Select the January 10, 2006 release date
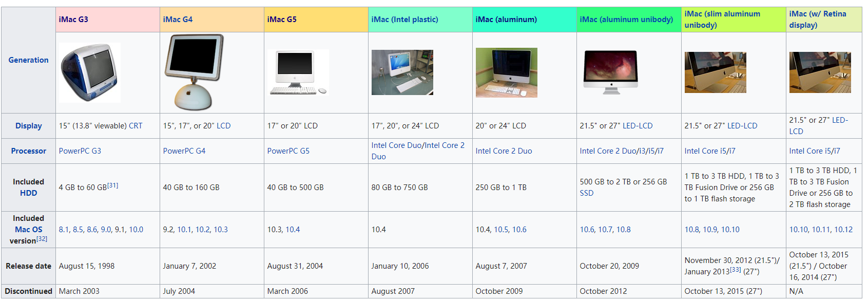The height and width of the screenshot is (300, 868). (x=400, y=266)
